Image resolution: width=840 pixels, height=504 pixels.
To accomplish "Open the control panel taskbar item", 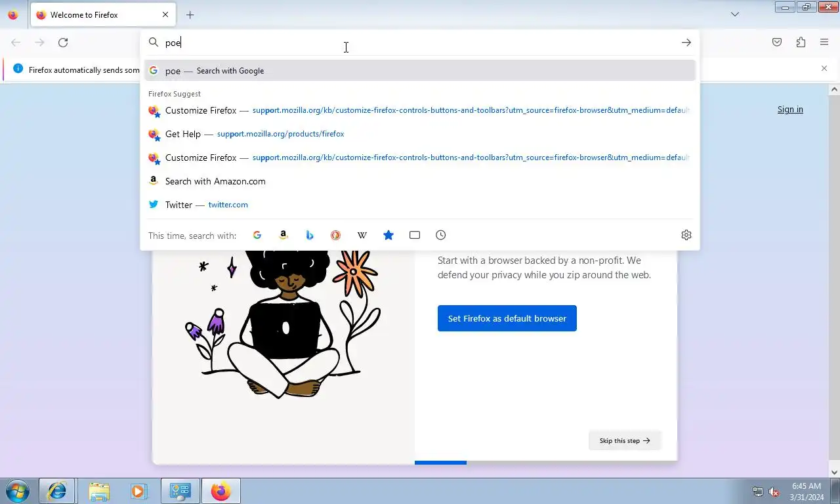I will [180, 491].
